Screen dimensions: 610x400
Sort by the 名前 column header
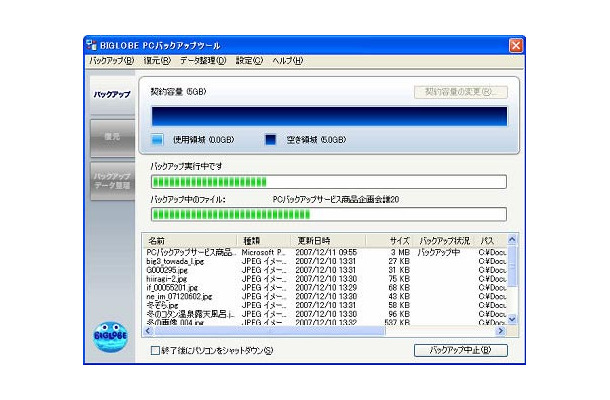pyautogui.click(x=190, y=240)
